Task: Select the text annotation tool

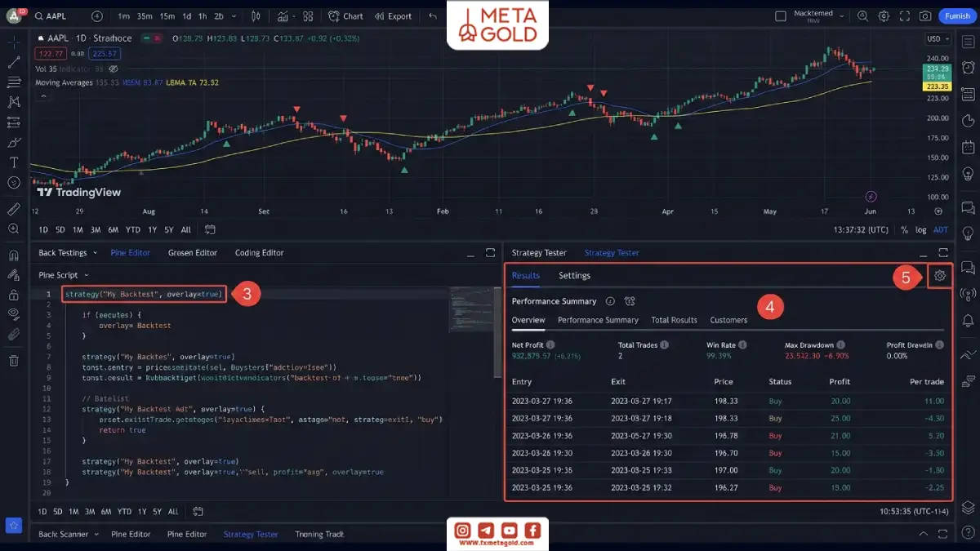Action: tap(13, 162)
